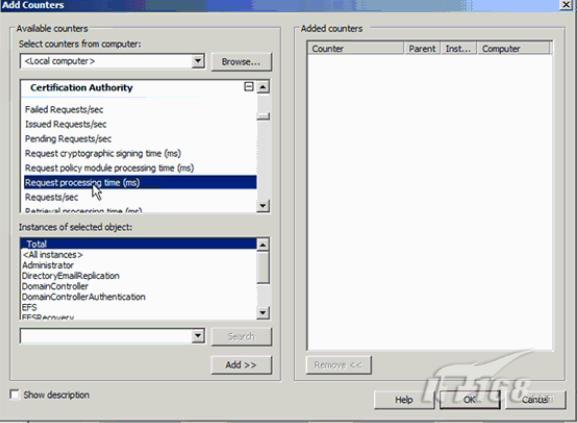Viewport: 577px width, 423px height.
Task: Choose the <All instances> entry
Action: click(x=53, y=255)
